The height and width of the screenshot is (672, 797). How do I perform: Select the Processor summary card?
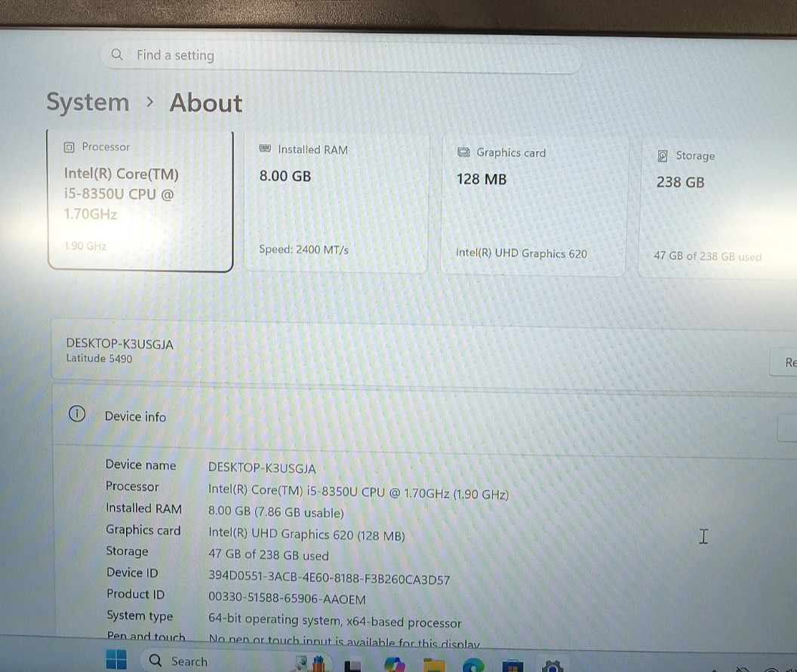click(x=140, y=200)
